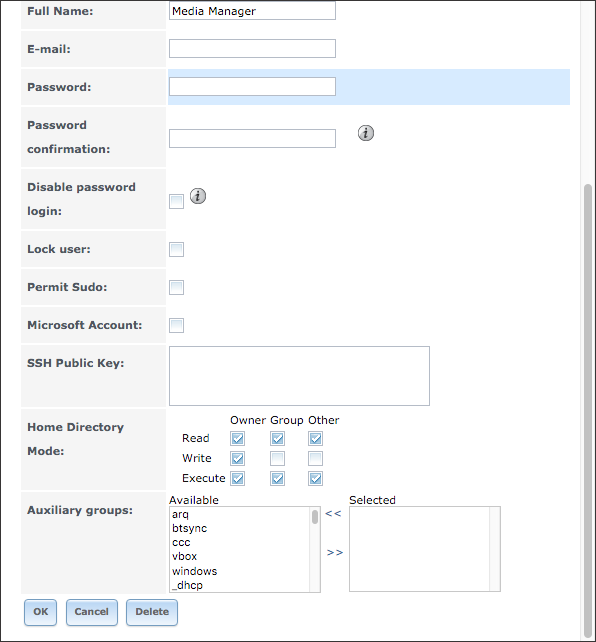Toggle Other Read permission checkbox

point(315,439)
